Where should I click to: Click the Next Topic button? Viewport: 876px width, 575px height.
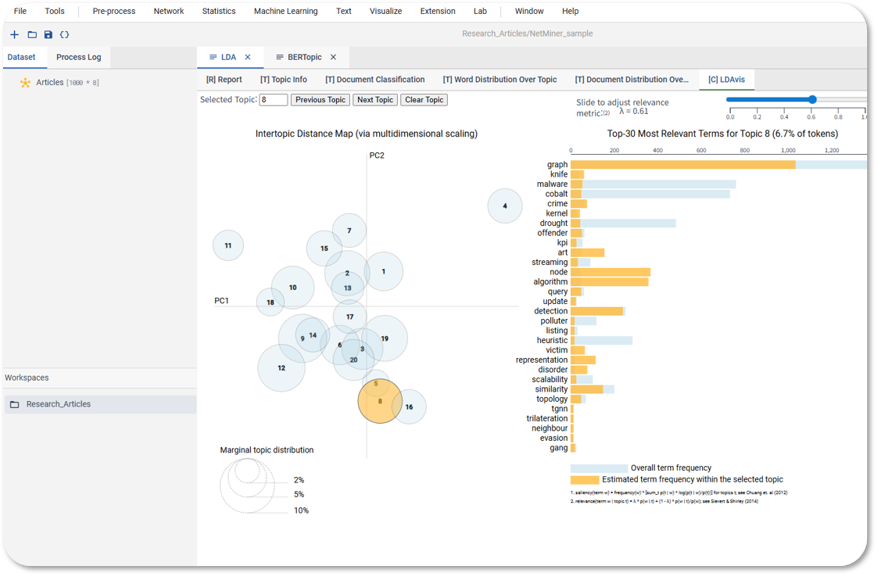click(x=375, y=100)
